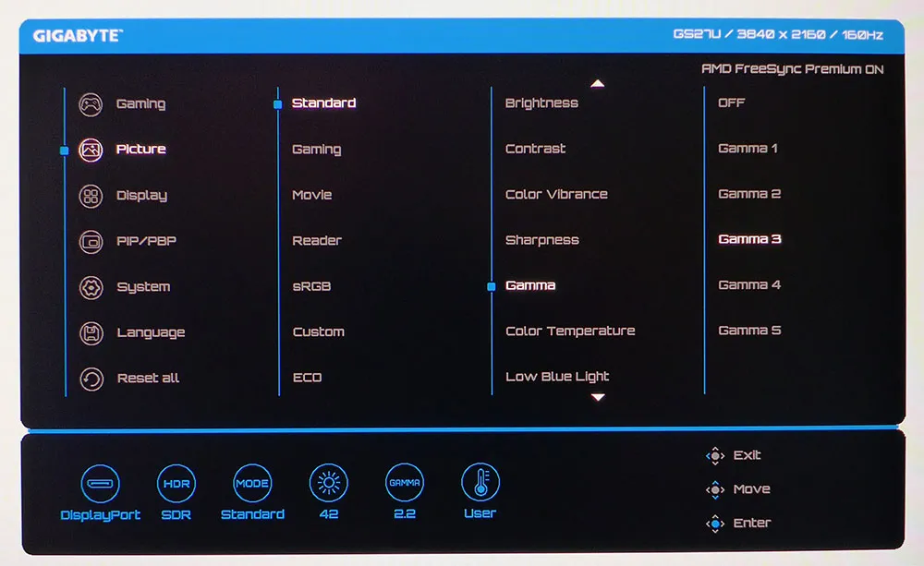Select the Gaming controller icon in main menu
924x566 pixels.
tap(91, 105)
